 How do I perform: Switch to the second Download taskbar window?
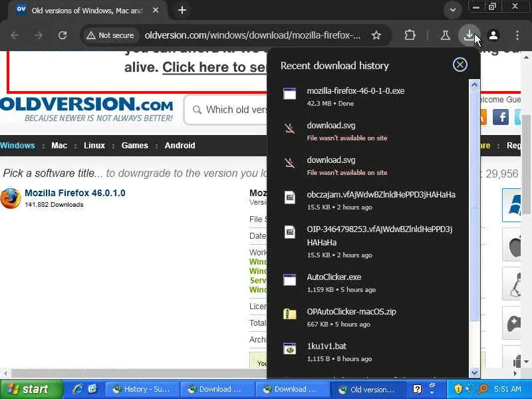click(x=292, y=389)
